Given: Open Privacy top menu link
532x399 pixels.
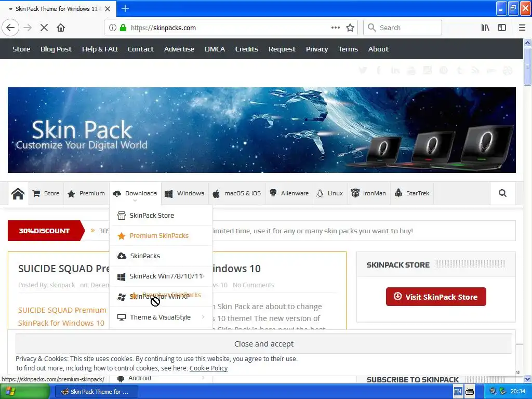Looking at the screenshot, I should click(x=317, y=49).
